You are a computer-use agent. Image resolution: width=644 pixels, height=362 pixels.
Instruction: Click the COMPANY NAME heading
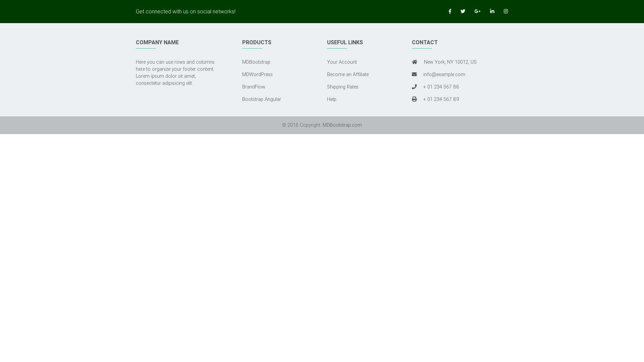[x=157, y=43]
